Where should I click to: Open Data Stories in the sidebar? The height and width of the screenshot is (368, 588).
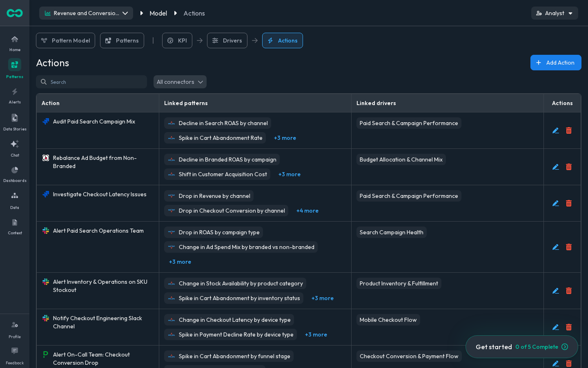15,122
